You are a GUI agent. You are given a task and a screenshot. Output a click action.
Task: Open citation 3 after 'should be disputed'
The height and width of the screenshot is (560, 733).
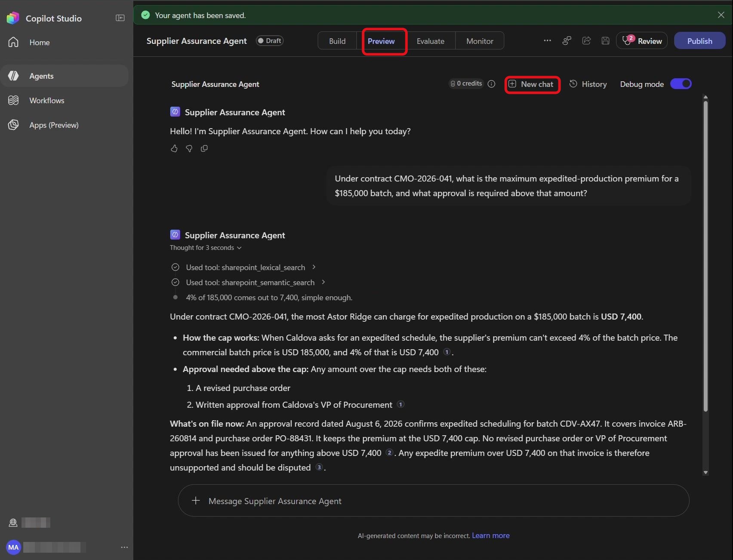pyautogui.click(x=319, y=467)
